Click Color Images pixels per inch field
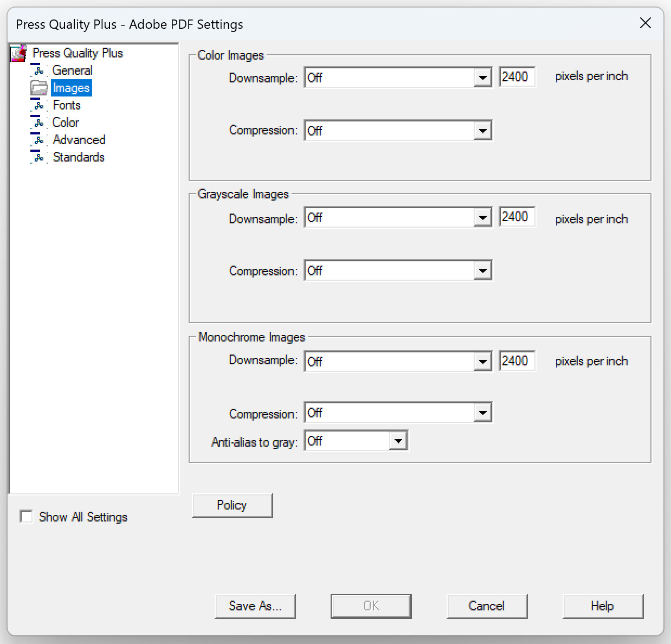This screenshot has height=644, width=671. click(x=517, y=76)
